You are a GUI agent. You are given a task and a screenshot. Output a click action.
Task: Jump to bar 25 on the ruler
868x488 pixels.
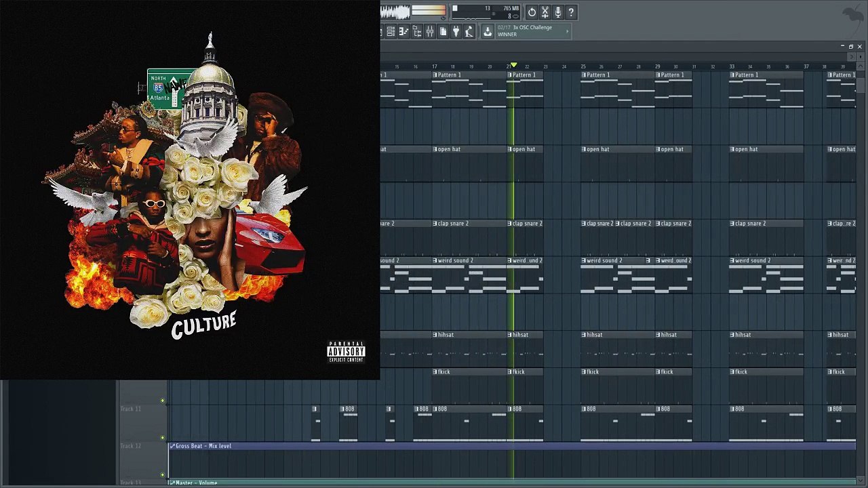pos(583,66)
